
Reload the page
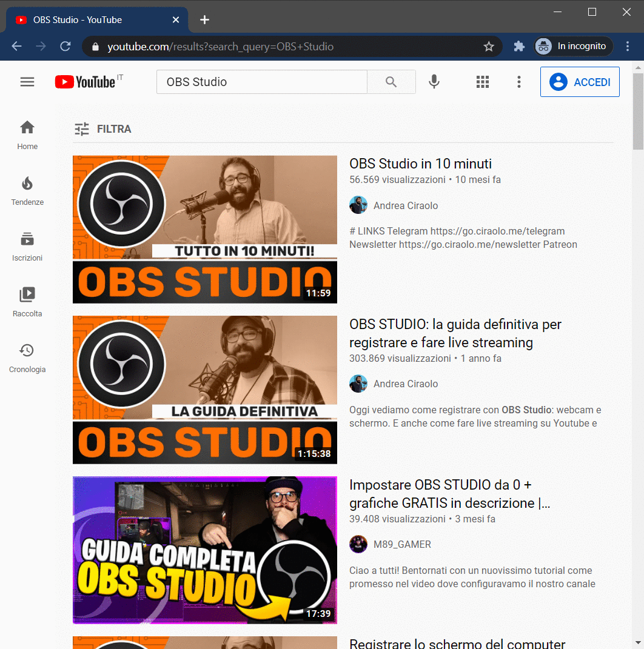coord(65,46)
